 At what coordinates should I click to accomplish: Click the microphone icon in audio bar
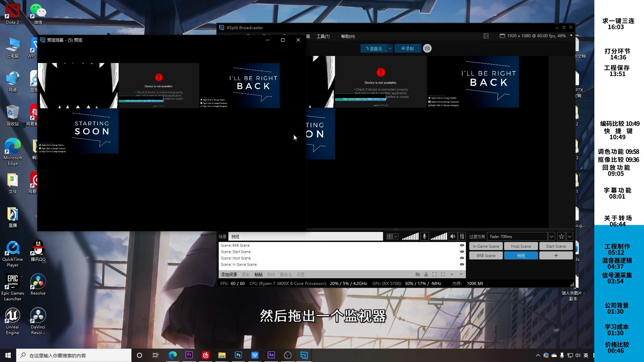(425, 236)
